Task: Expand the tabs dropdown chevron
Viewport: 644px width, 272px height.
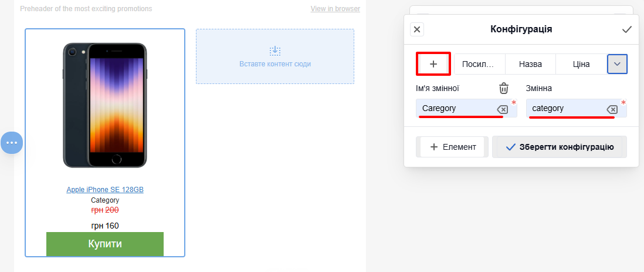Action: tap(617, 64)
